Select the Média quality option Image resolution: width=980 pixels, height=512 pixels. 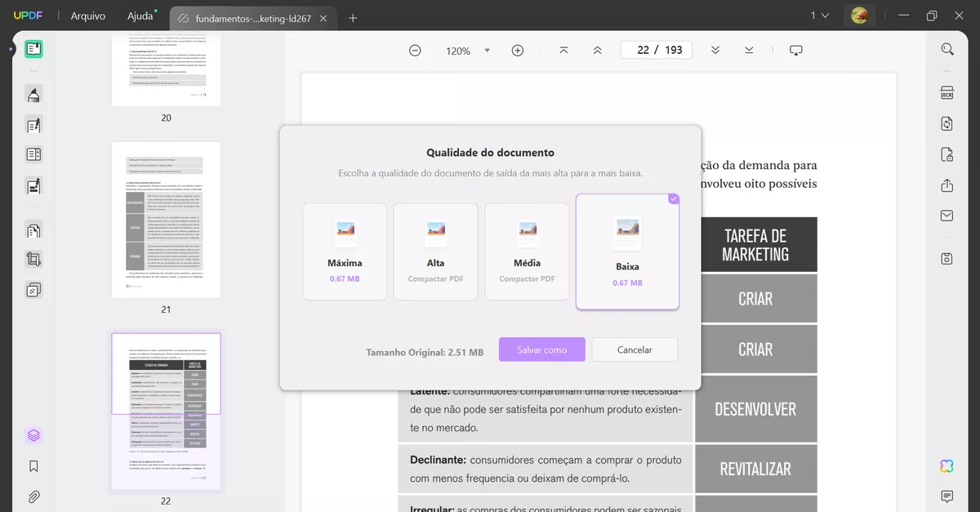click(x=527, y=251)
